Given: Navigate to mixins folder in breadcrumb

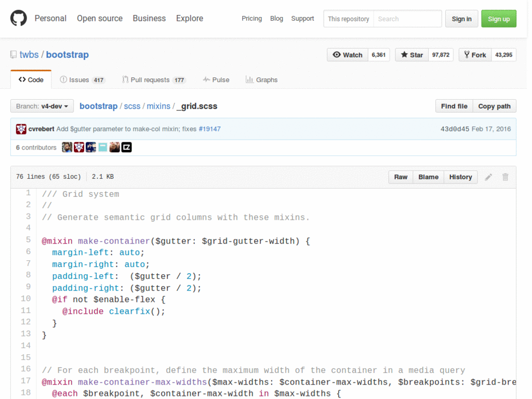Looking at the screenshot, I should pos(158,106).
